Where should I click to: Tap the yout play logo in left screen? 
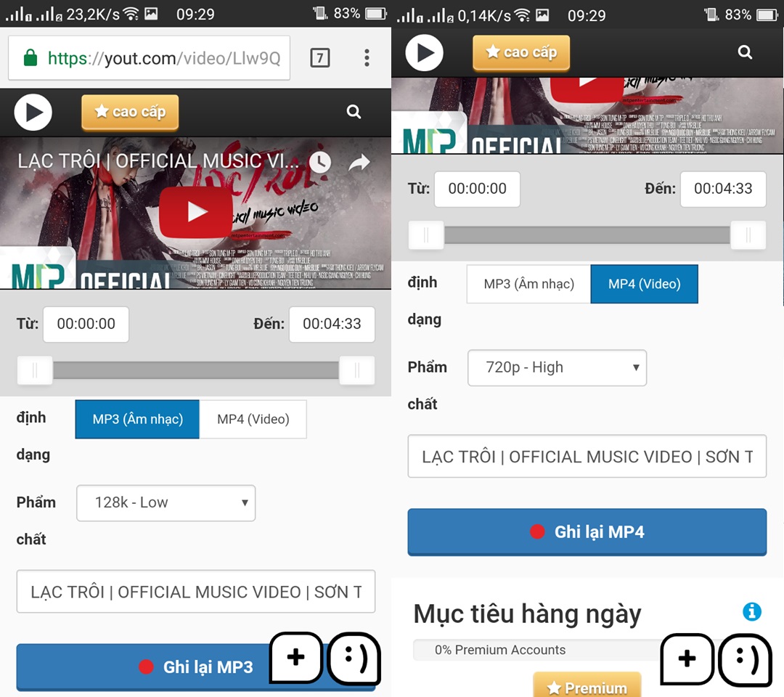point(33,112)
